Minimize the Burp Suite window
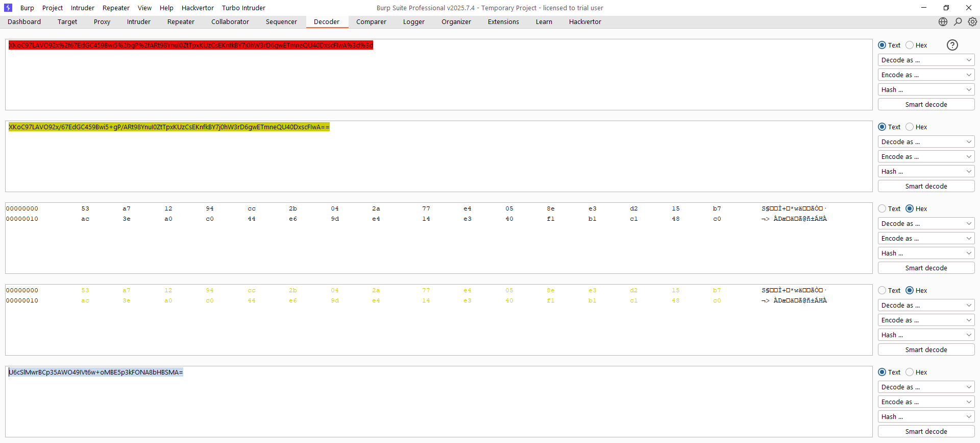 click(x=923, y=8)
